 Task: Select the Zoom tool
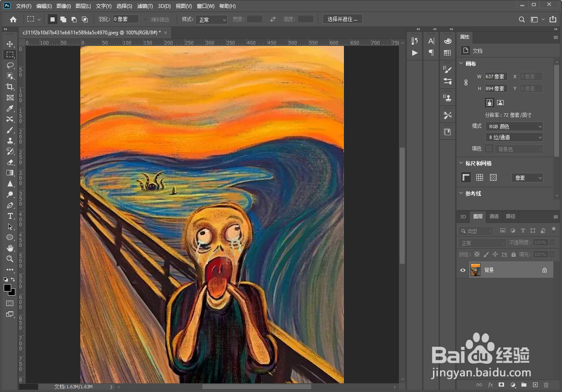[10, 259]
